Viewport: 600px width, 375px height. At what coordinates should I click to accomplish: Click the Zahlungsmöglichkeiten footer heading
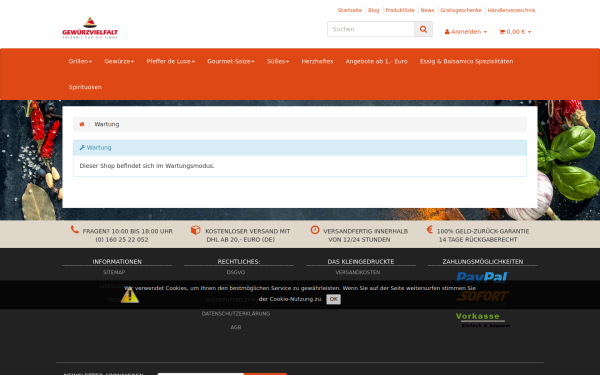pos(483,262)
